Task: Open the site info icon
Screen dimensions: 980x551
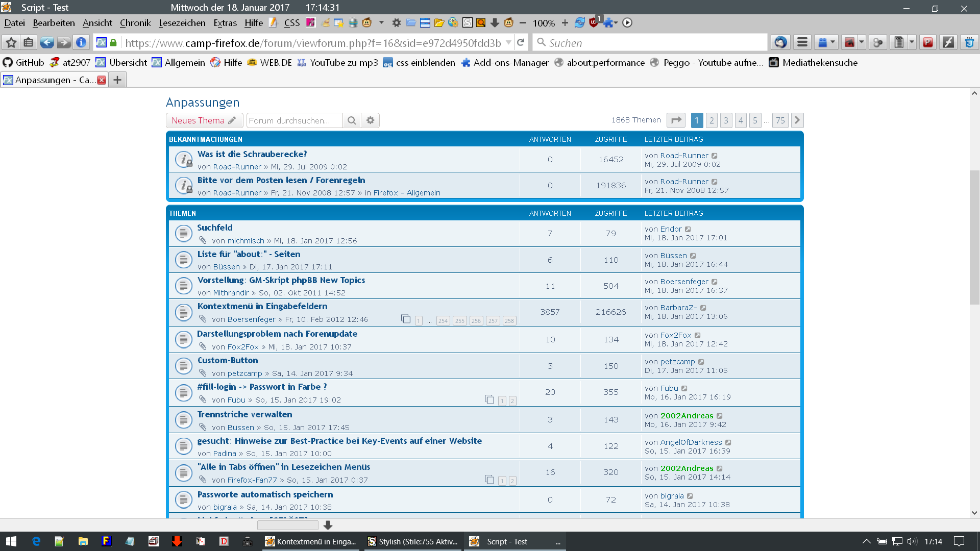Action: pyautogui.click(x=81, y=43)
